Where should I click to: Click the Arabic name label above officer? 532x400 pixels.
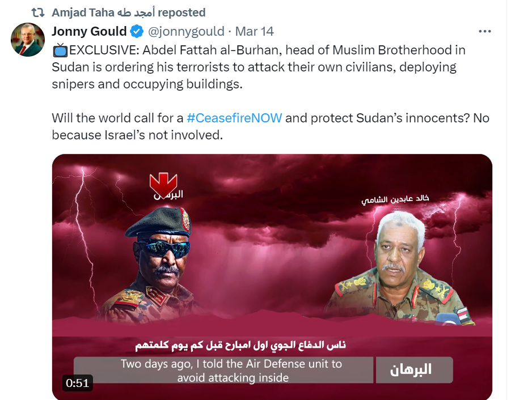[x=395, y=199]
